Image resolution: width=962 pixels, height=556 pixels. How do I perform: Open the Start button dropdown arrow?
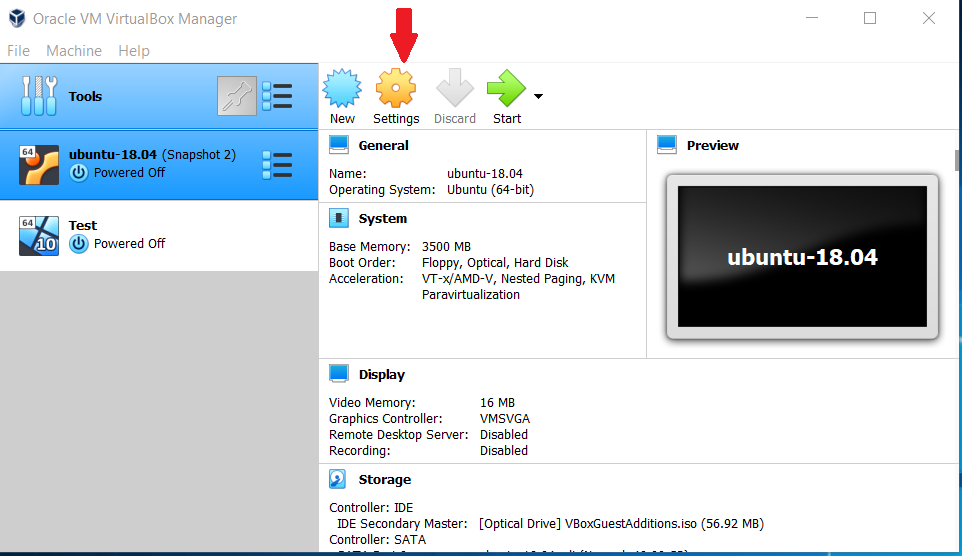pos(538,96)
